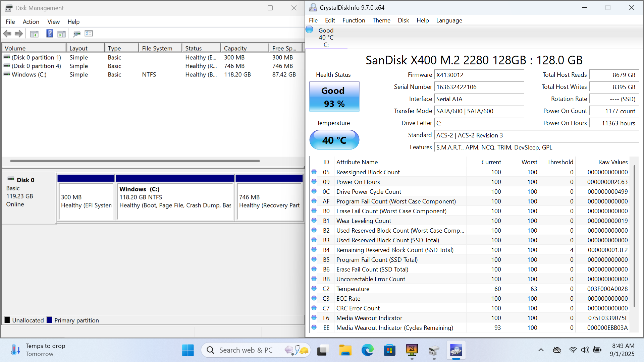644x362 pixels.
Task: Open Windows Start menu
Action: 188,350
